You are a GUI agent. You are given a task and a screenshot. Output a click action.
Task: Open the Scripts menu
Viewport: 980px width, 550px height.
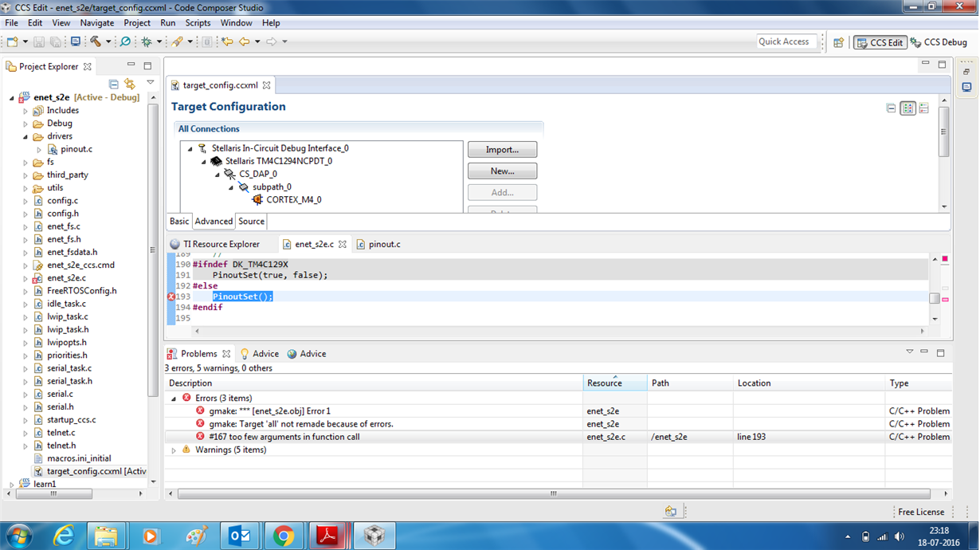(198, 23)
